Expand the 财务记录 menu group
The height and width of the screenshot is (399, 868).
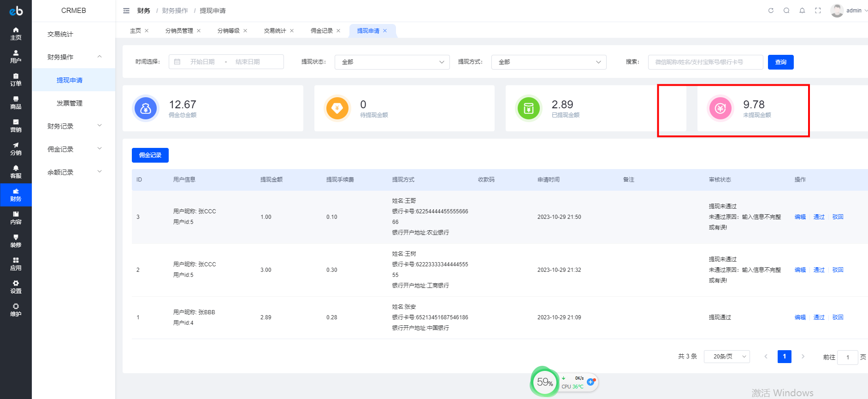(74, 126)
